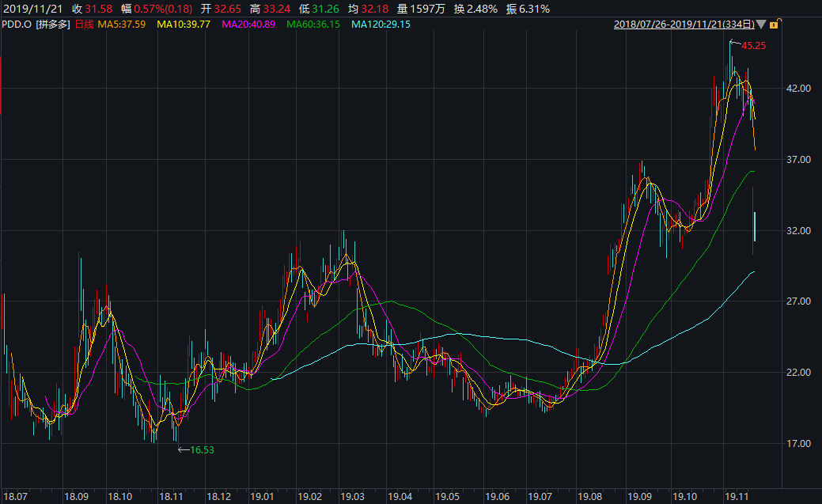Click the 19.08 label on time axis
Screen dimensions: 822x504
click(589, 496)
